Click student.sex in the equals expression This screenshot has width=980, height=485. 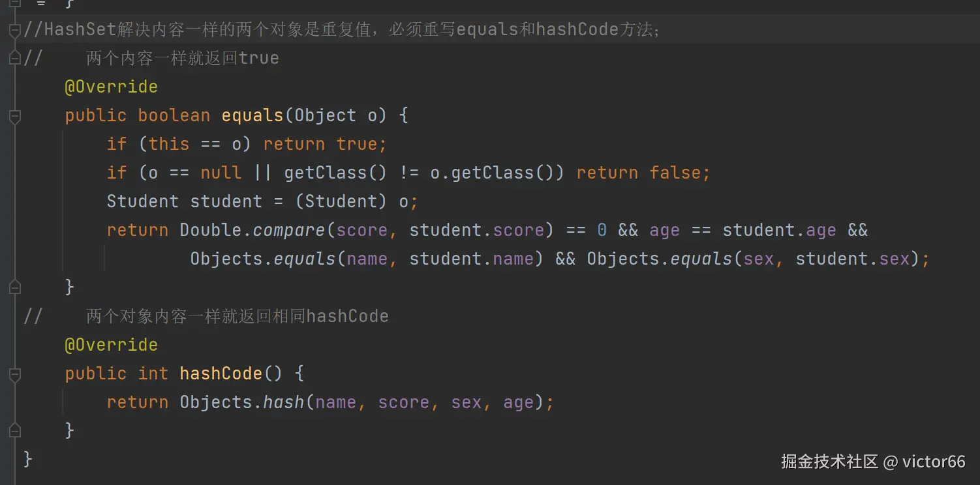click(x=853, y=259)
